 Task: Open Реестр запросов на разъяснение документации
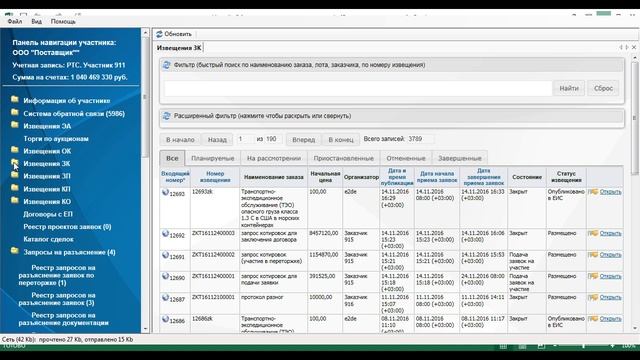(64, 319)
